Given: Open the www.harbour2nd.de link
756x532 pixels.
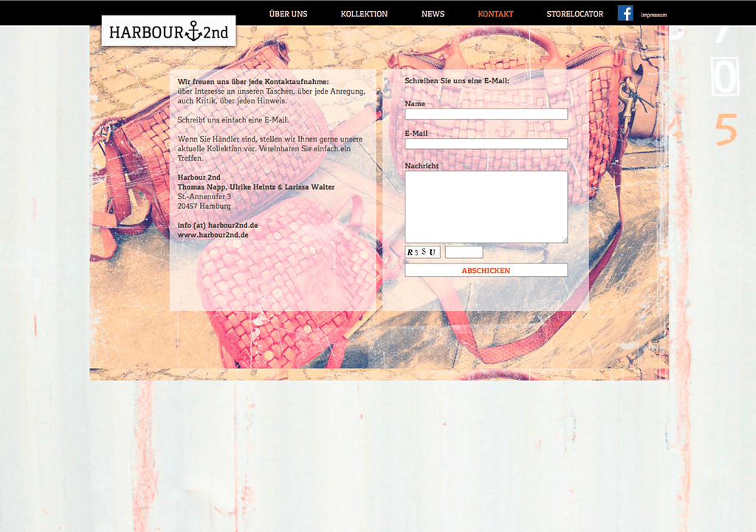Looking at the screenshot, I should (213, 235).
